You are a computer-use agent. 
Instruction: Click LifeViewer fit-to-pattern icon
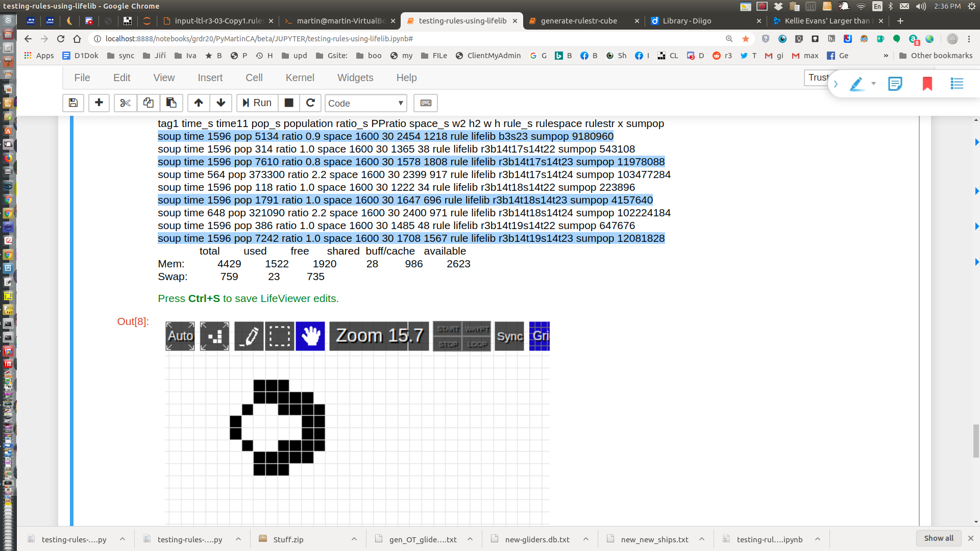point(214,336)
